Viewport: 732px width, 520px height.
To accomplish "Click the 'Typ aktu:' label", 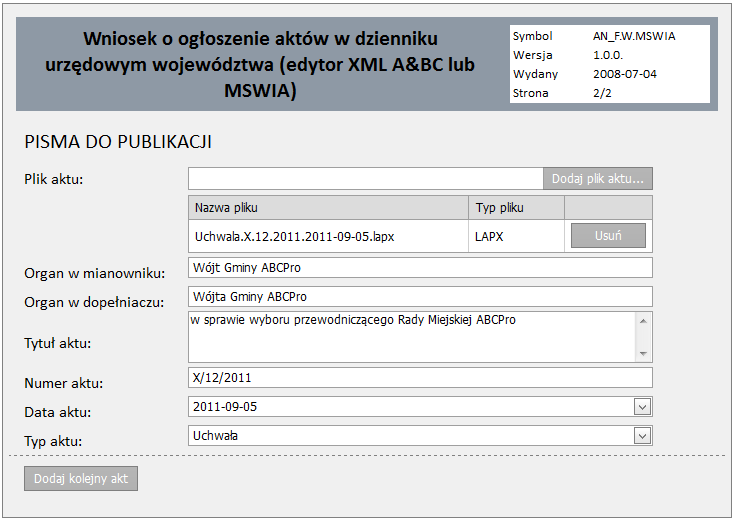I will point(53,442).
